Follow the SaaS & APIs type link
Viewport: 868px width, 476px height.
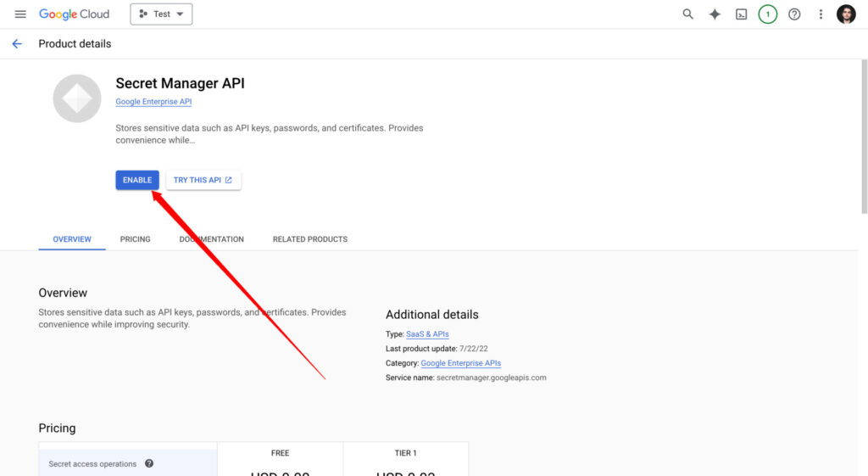click(427, 334)
